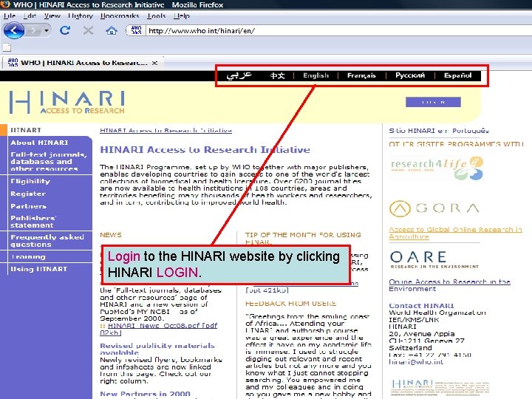Open the History menu
The height and width of the screenshot is (399, 532).
pyautogui.click(x=81, y=16)
